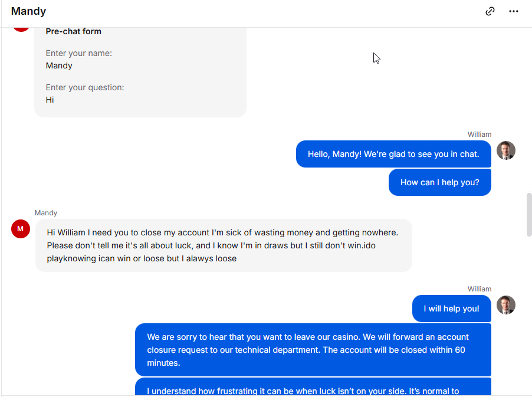Click the account closure within 60 minutes message
The width and height of the screenshot is (532, 397).
coord(313,350)
